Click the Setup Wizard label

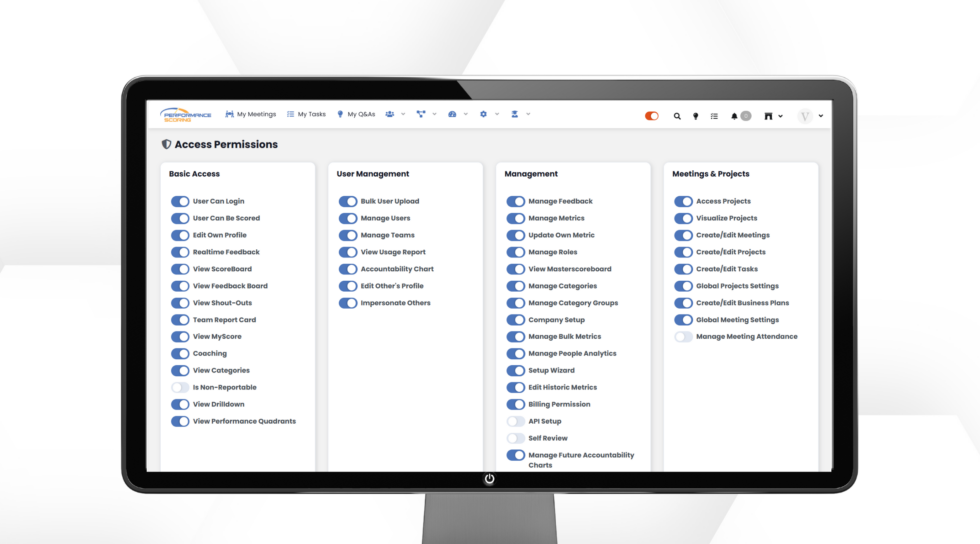(551, 370)
